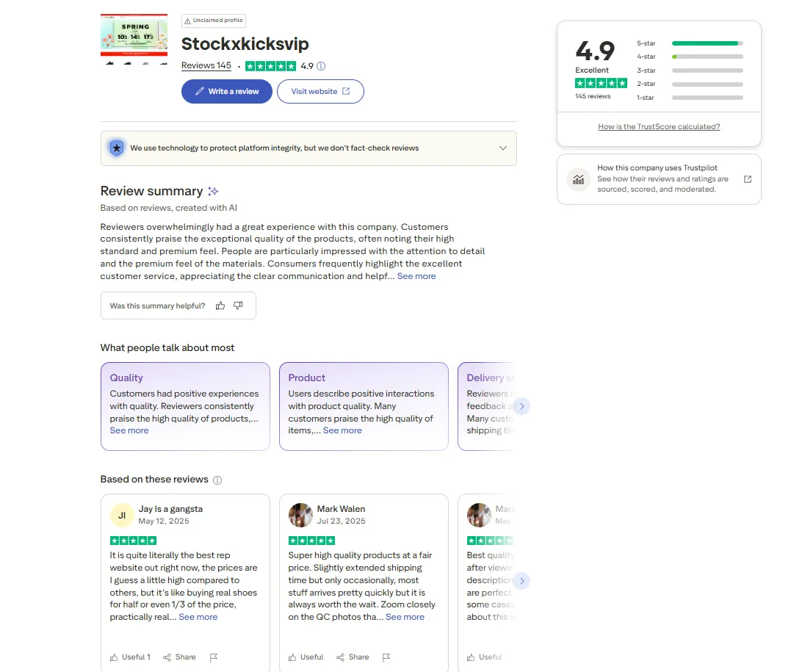Flag Jay Is a gangsta's review
794x672 pixels.
pyautogui.click(x=214, y=657)
